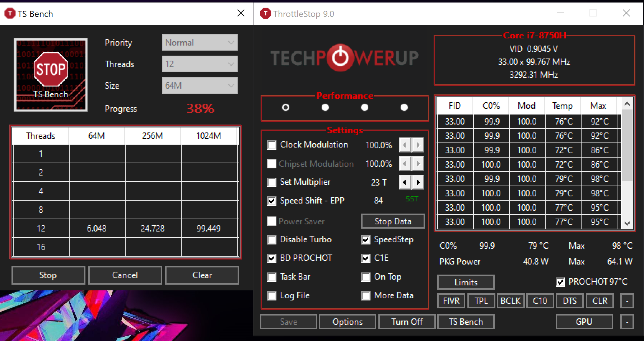Click the Speed Shift EPP value 84
The height and width of the screenshot is (341, 644).
[378, 201]
